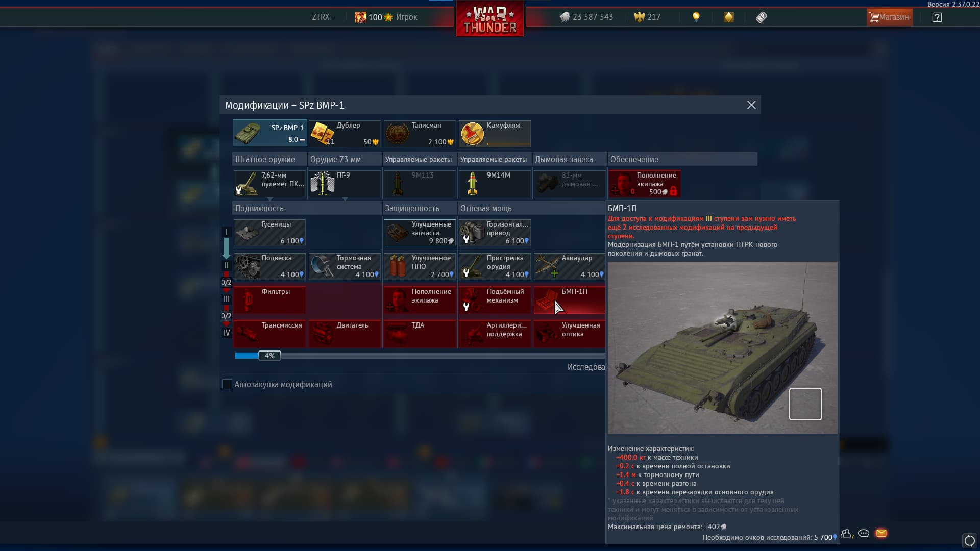Select Тормозная система brake modification

pyautogui.click(x=345, y=266)
